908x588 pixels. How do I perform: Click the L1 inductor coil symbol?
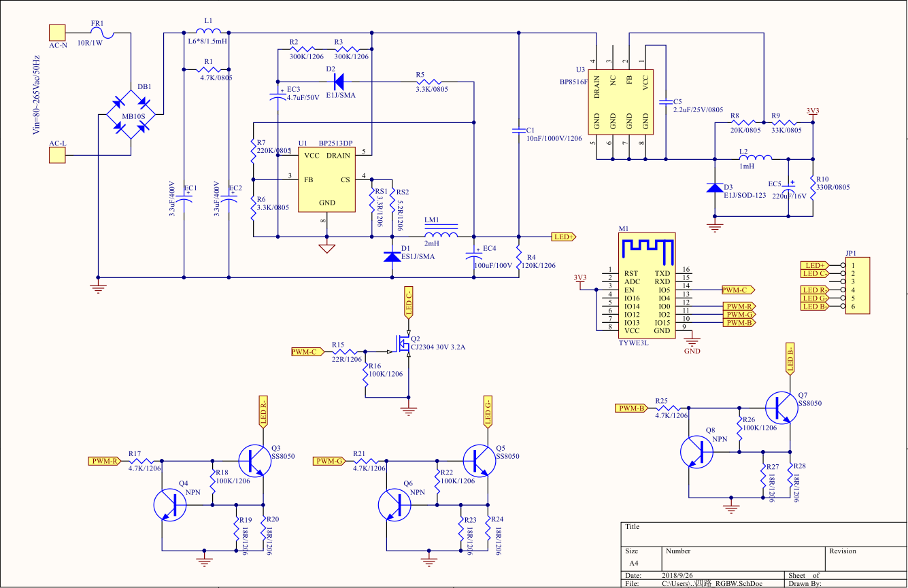tap(208, 31)
